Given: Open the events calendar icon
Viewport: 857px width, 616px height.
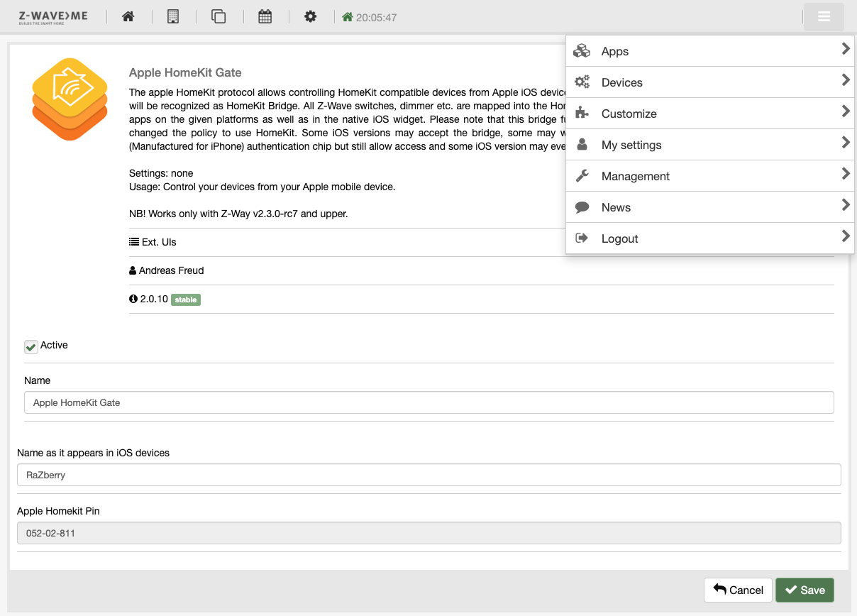Looking at the screenshot, I should (265, 16).
